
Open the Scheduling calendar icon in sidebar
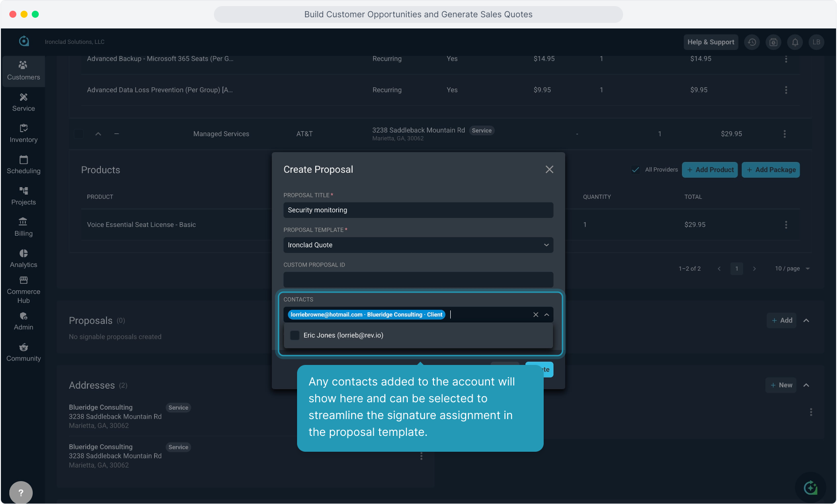[x=23, y=160]
